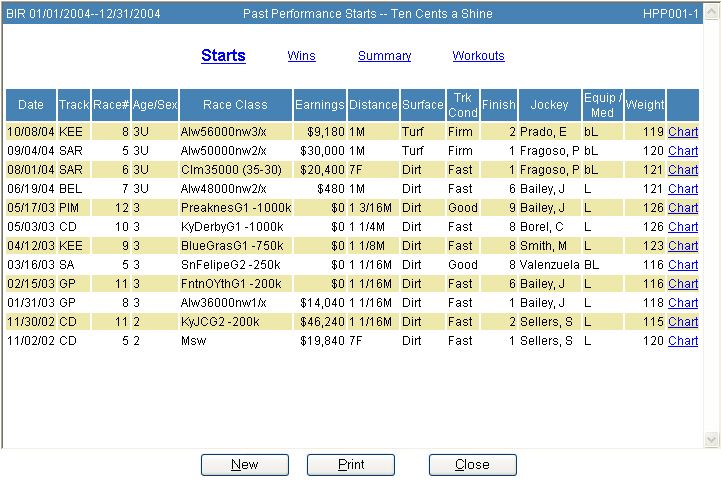Open the Workouts tab

[478, 56]
